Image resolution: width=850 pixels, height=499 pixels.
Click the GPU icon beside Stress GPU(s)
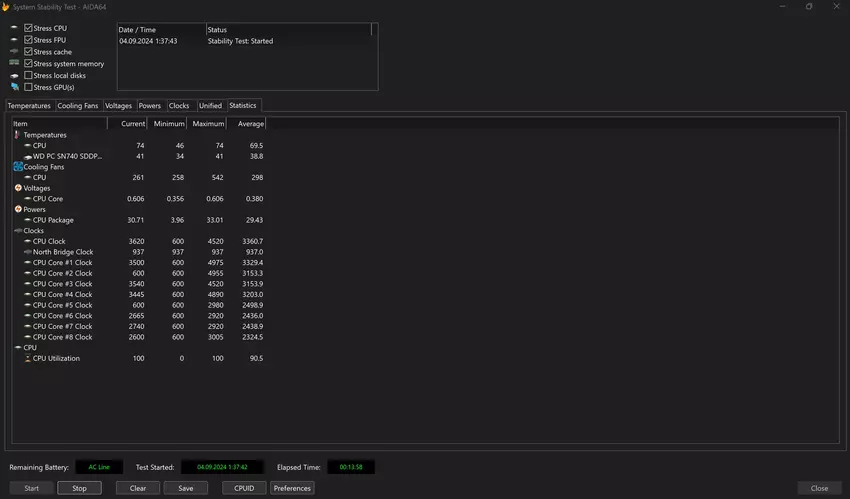coord(14,87)
